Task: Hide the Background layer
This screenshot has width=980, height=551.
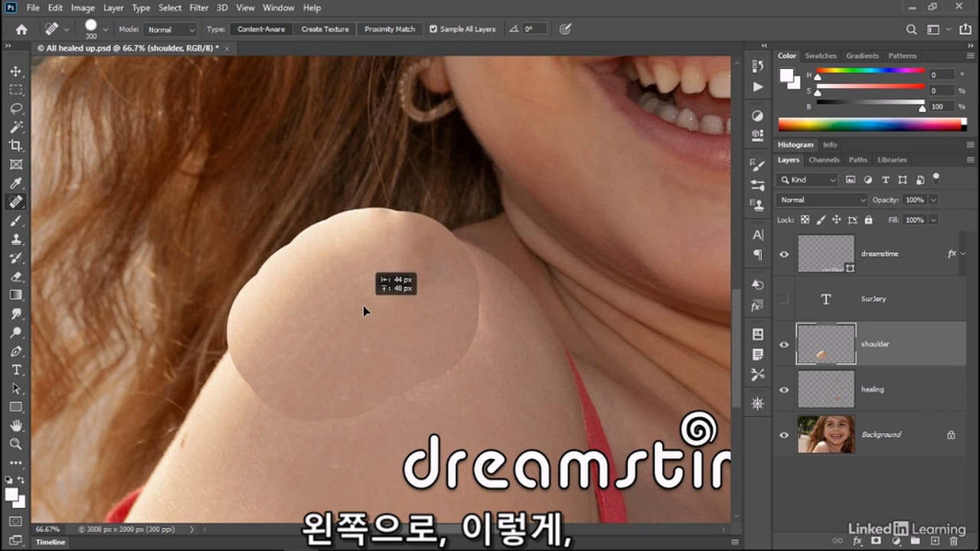Action: tap(784, 435)
